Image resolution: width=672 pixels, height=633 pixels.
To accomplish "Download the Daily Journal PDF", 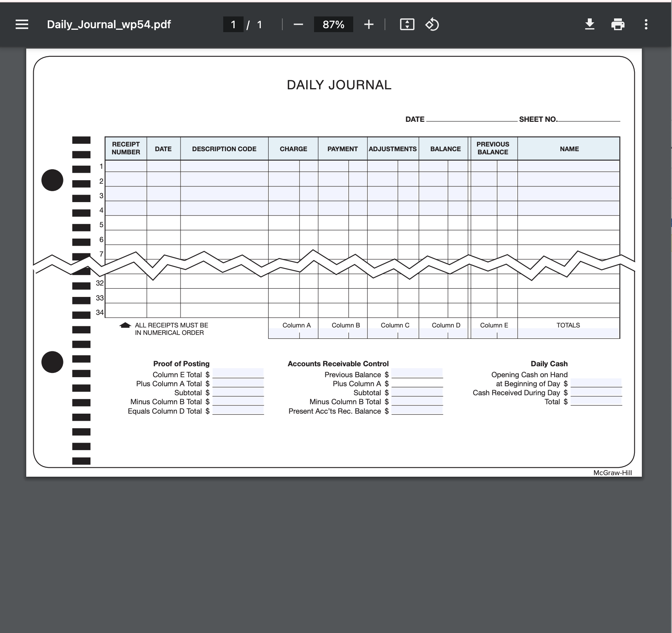I will click(590, 25).
